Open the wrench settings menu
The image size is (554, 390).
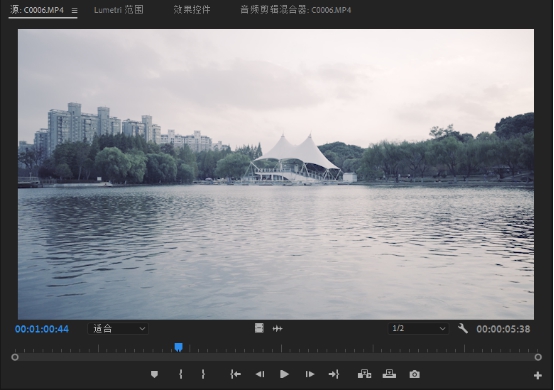pyautogui.click(x=462, y=329)
